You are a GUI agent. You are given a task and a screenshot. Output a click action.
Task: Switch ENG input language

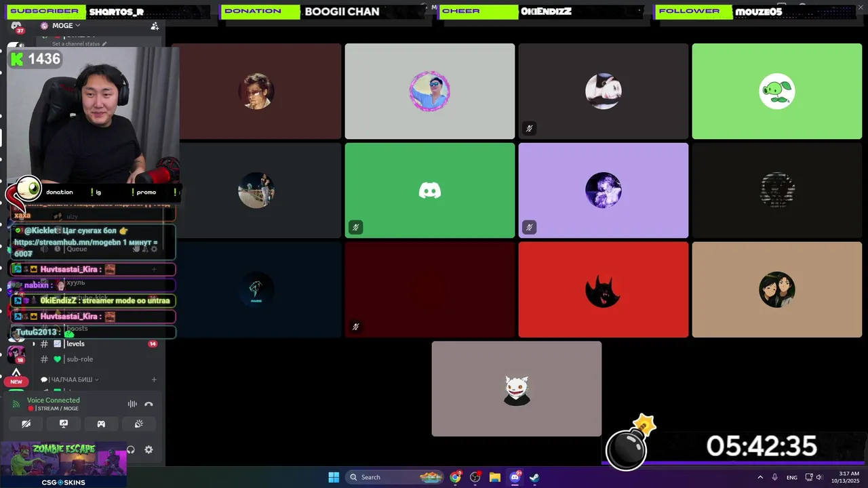pyautogui.click(x=792, y=477)
